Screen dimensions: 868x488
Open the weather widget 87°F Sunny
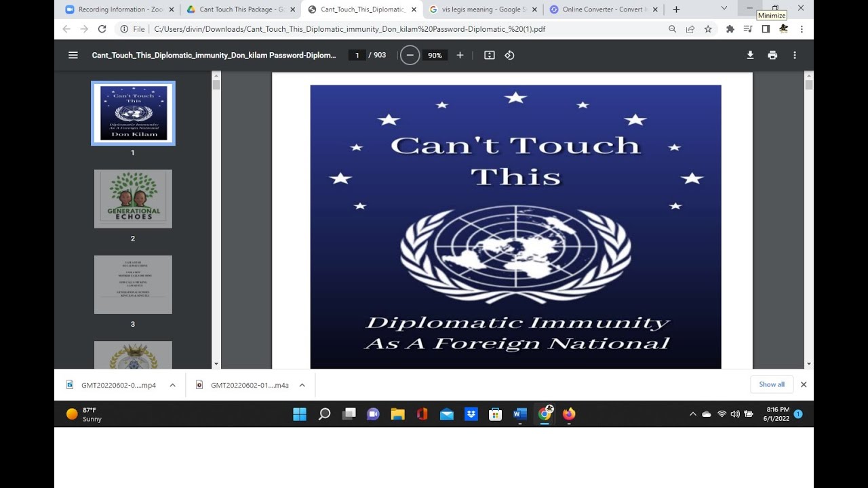click(x=83, y=414)
